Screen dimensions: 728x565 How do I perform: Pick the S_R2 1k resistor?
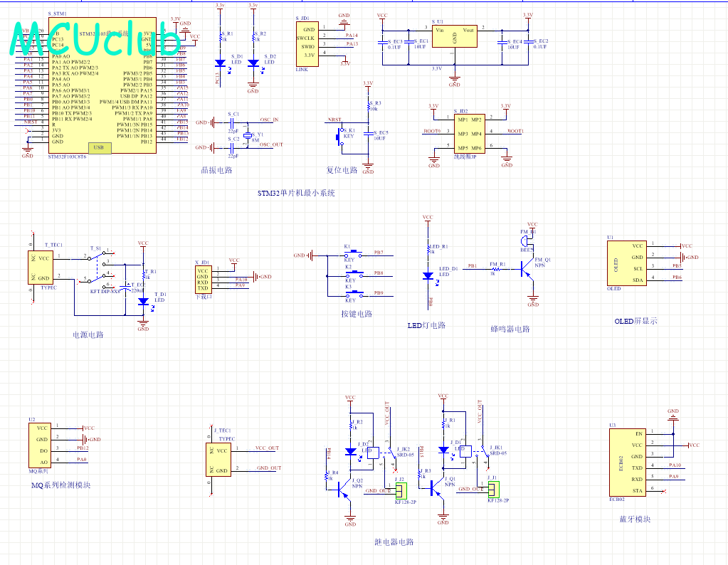click(x=253, y=37)
